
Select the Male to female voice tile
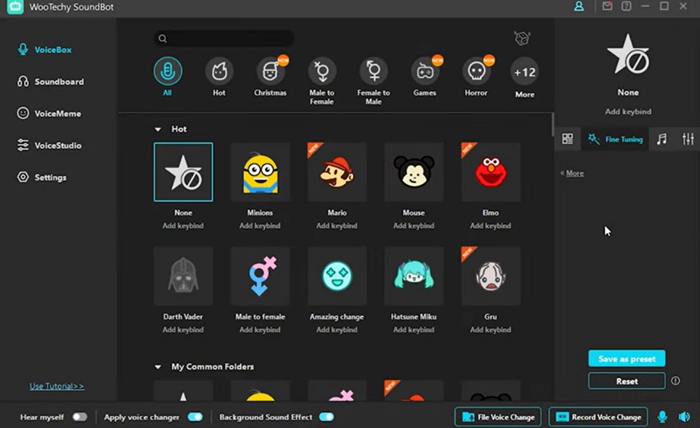(260, 276)
